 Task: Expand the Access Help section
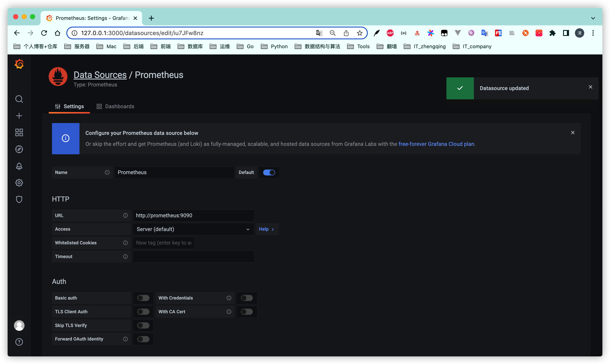(x=266, y=229)
